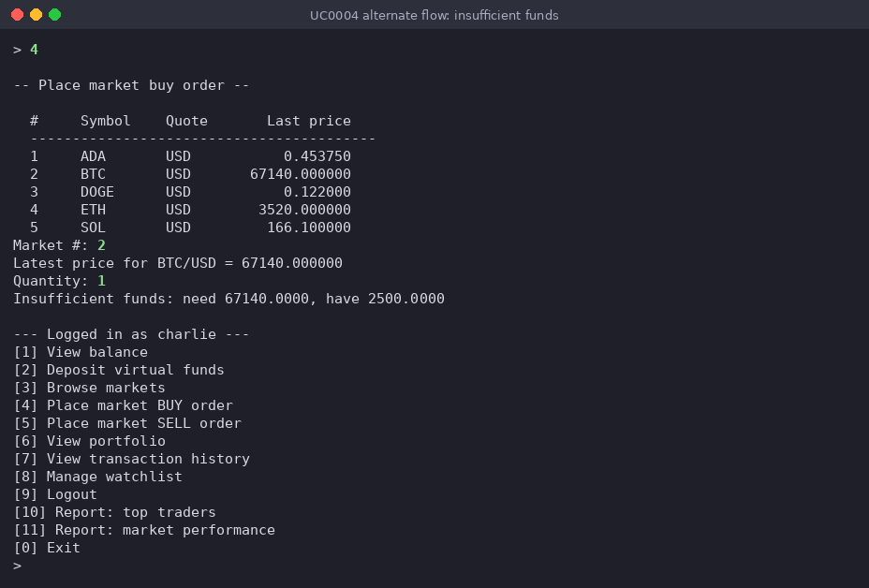Click "[11] Report: market performance" line
This screenshot has height=588, width=869.
tap(144, 529)
